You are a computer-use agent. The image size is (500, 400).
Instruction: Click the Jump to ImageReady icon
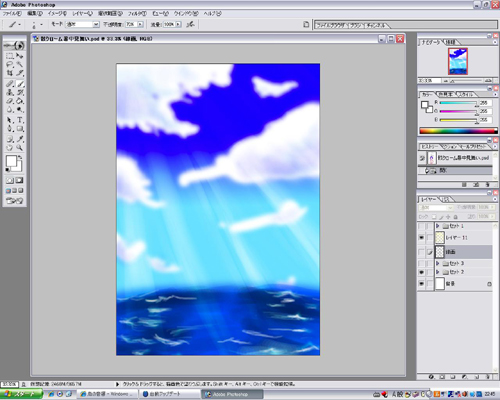(15, 201)
